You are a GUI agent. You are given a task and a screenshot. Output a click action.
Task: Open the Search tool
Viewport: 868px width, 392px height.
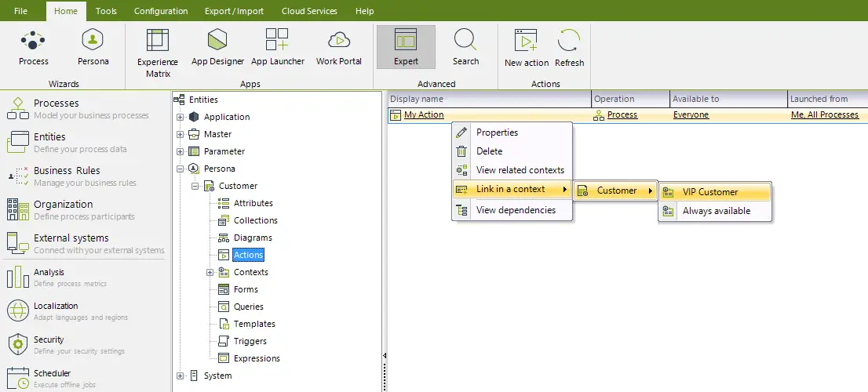click(465, 48)
